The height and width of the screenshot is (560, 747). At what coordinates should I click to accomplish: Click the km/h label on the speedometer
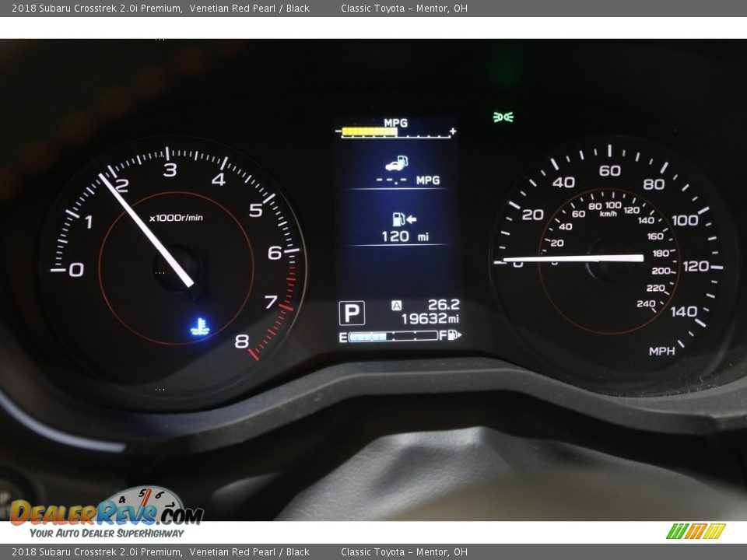click(x=608, y=214)
